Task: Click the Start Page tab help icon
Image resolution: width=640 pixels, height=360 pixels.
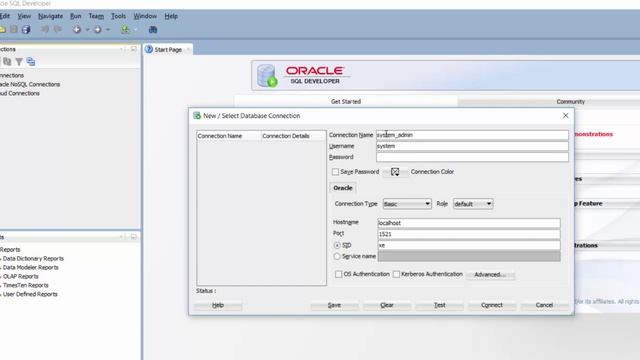Action: [x=149, y=49]
